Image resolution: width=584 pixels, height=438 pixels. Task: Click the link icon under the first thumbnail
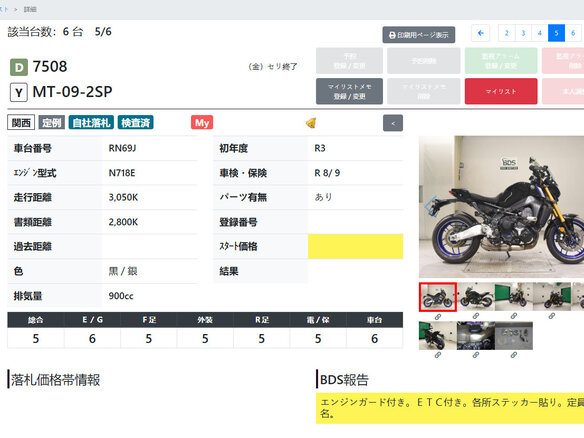[x=438, y=317]
